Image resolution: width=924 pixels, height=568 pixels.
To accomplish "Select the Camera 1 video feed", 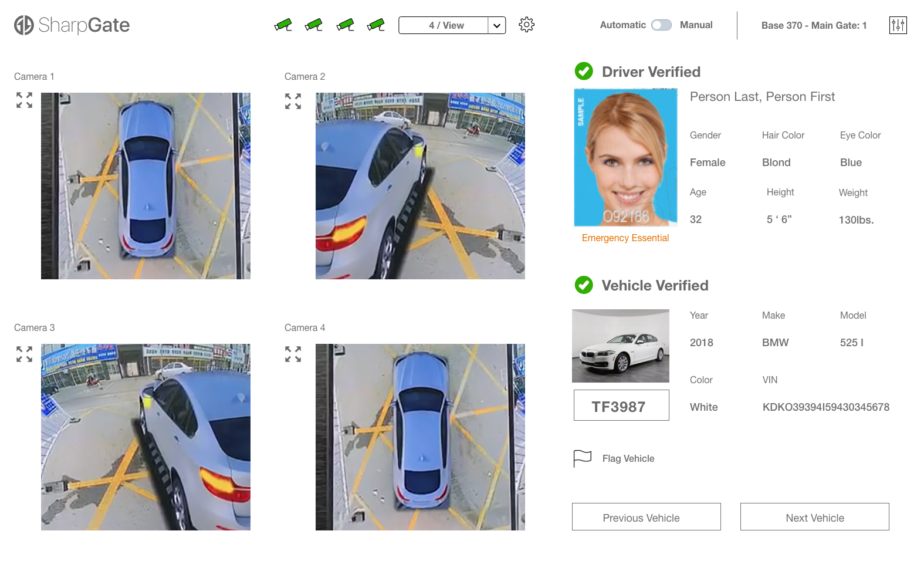I will pos(145,186).
